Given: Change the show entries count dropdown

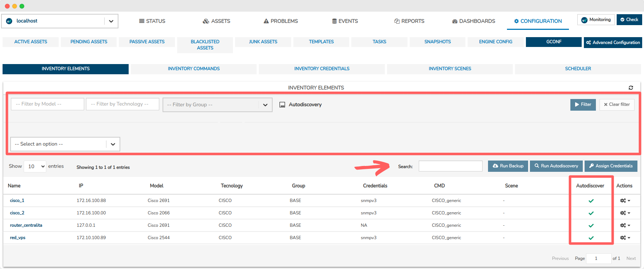Looking at the screenshot, I should [35, 166].
